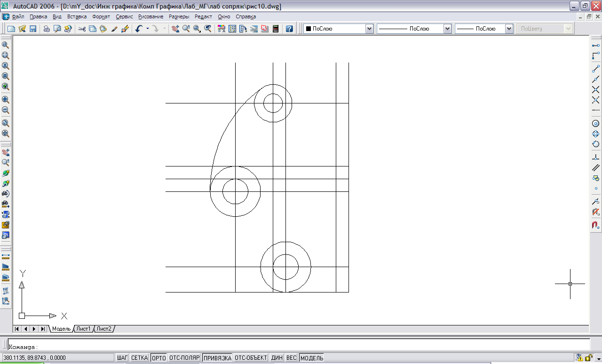Open Object Snap Settings magnet icon
The image size is (602, 364).
(x=595, y=225)
